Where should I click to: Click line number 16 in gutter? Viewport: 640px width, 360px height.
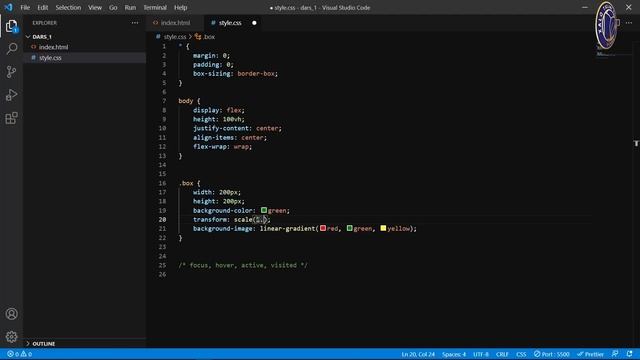pyautogui.click(x=162, y=183)
